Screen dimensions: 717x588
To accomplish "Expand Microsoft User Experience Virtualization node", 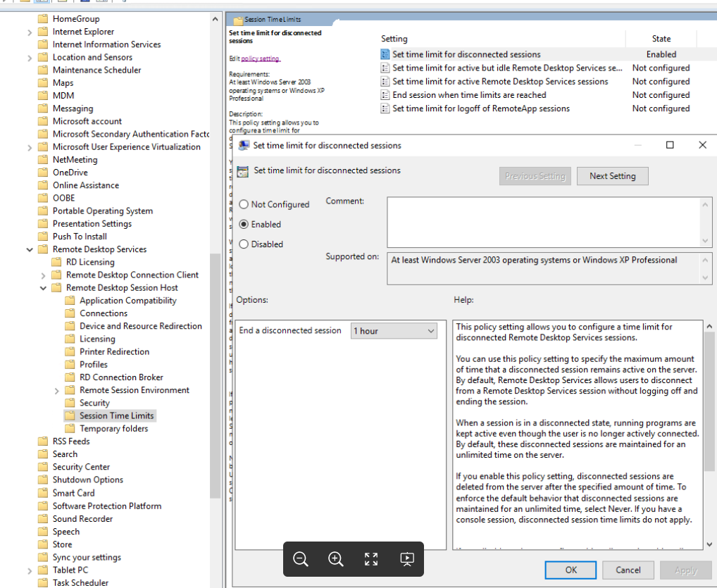I will [30, 148].
